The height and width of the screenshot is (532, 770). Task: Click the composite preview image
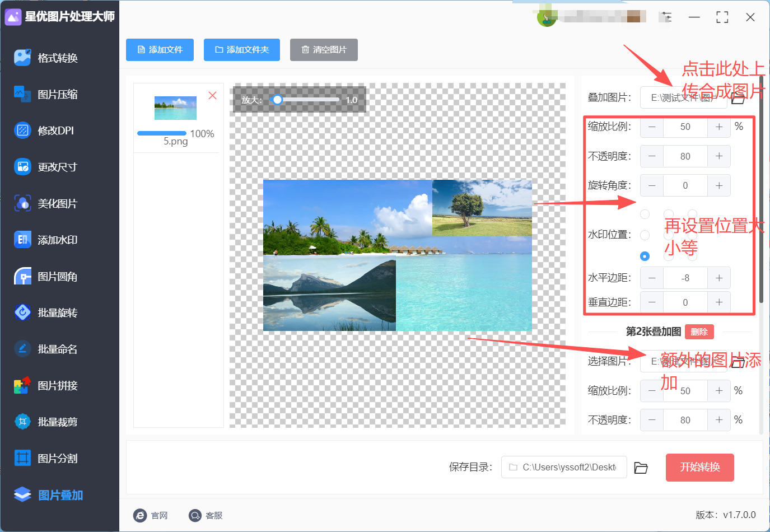(398, 255)
